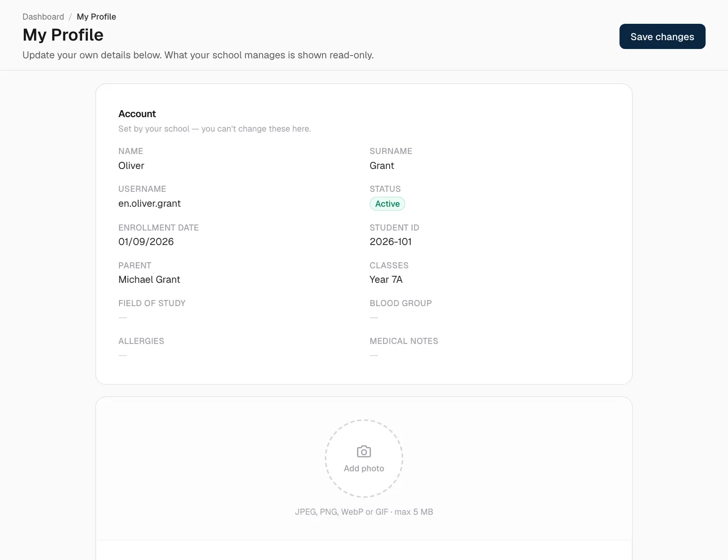Click the name value Oliver
The height and width of the screenshot is (560, 728).
tap(131, 166)
